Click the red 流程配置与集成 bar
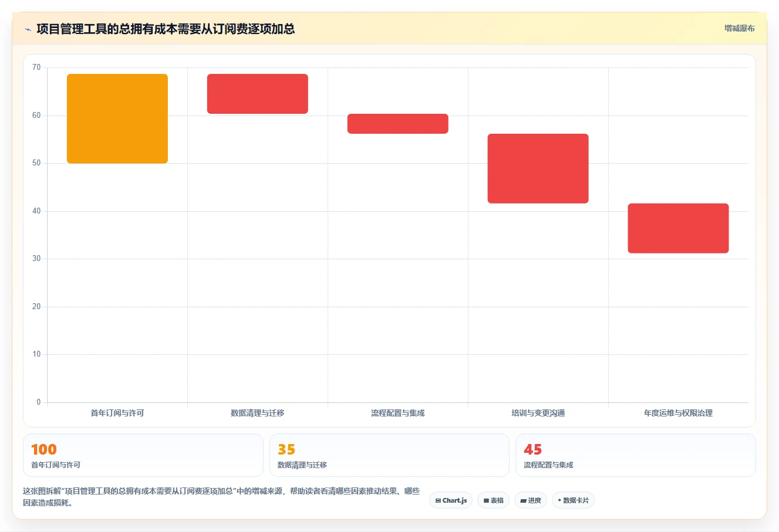 398,124
